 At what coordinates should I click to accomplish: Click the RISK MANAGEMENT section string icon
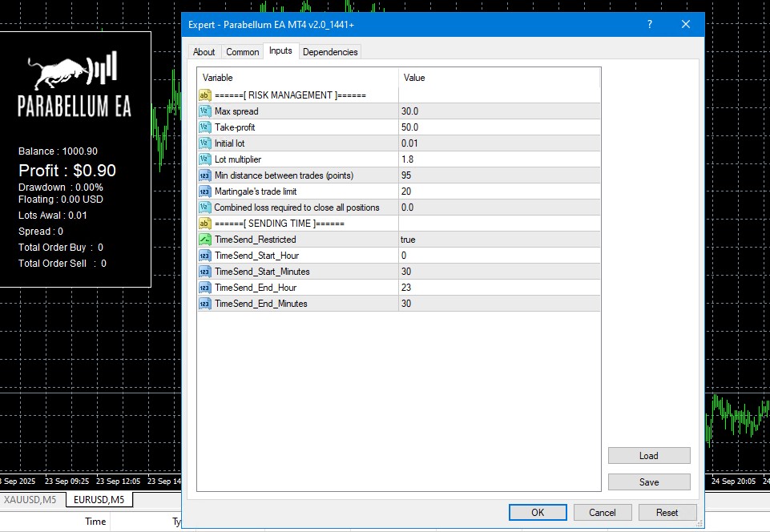coord(205,95)
